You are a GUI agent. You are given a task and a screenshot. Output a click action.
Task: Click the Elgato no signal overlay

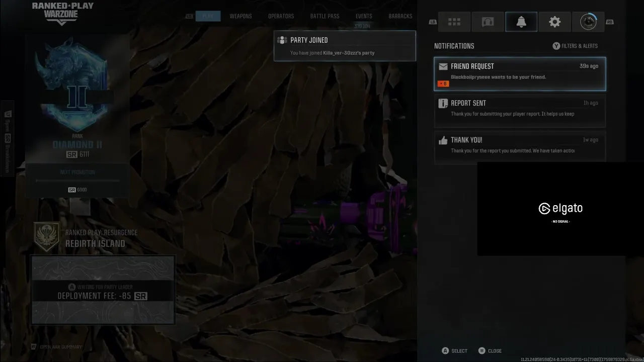(x=560, y=209)
